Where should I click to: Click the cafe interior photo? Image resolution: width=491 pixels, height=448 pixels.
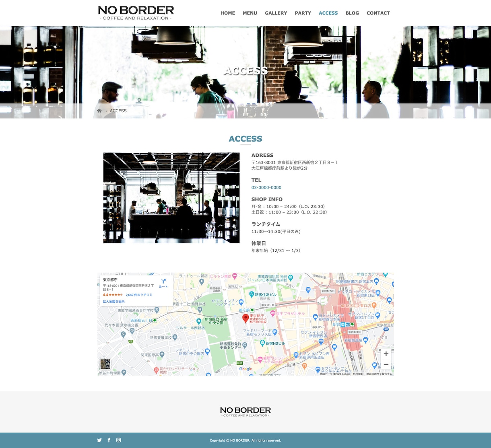pos(171,198)
